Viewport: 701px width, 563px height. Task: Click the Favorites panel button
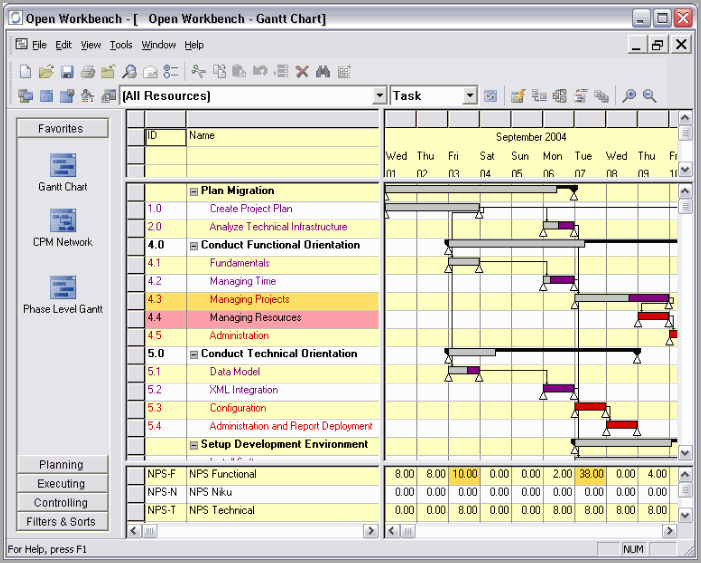63,128
